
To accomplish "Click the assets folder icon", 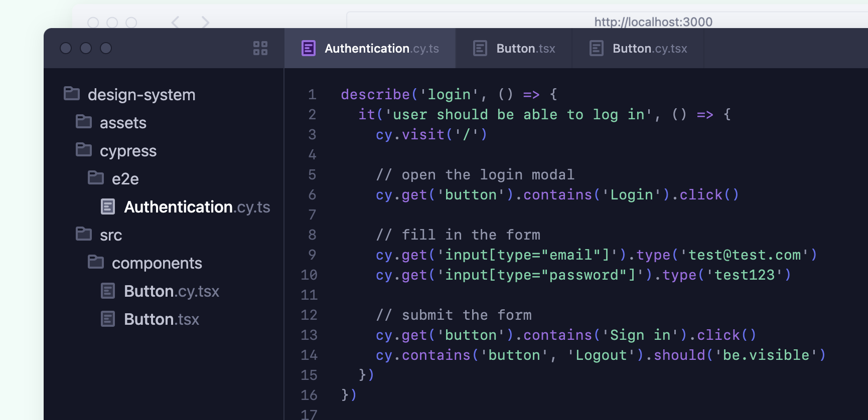I will tap(84, 122).
